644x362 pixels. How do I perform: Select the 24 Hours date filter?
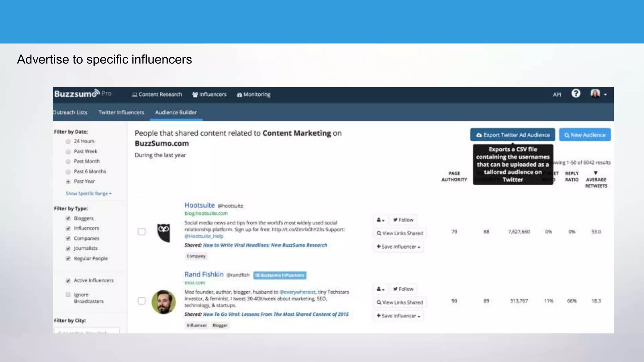[x=68, y=141]
